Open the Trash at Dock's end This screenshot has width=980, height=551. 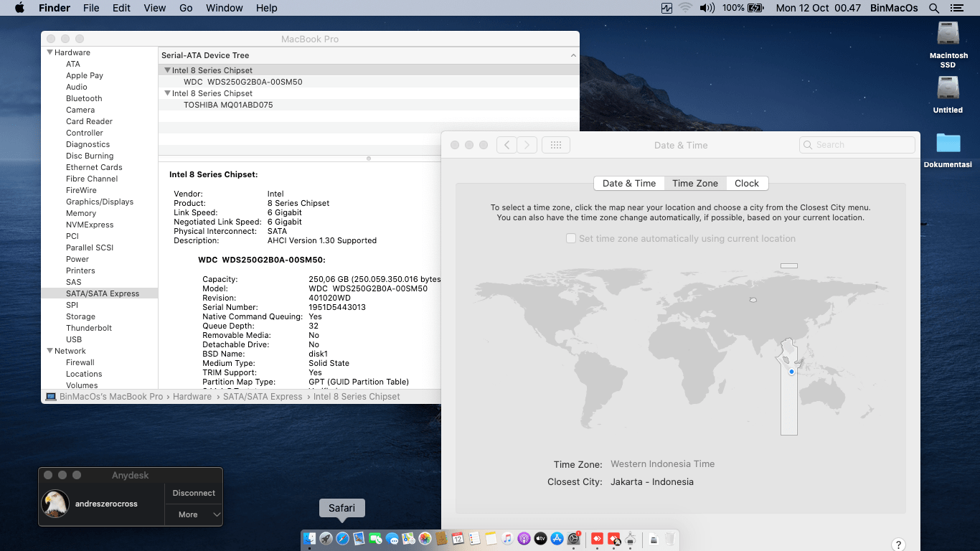[x=671, y=539]
